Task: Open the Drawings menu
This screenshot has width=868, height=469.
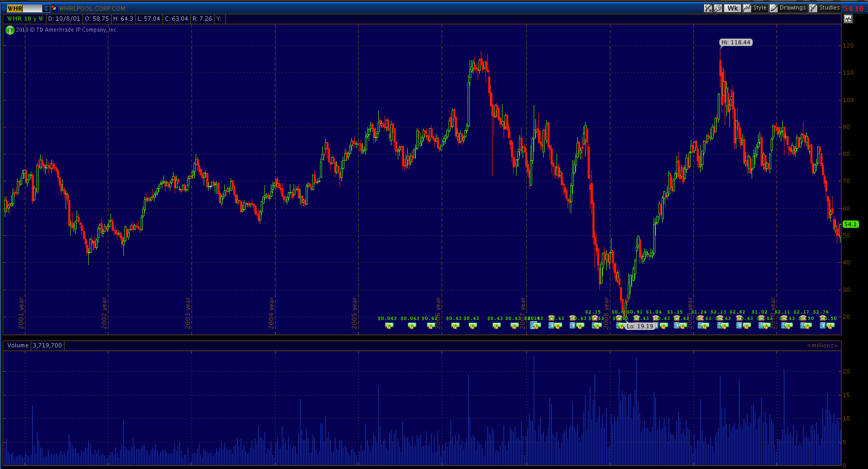Action: click(x=793, y=8)
